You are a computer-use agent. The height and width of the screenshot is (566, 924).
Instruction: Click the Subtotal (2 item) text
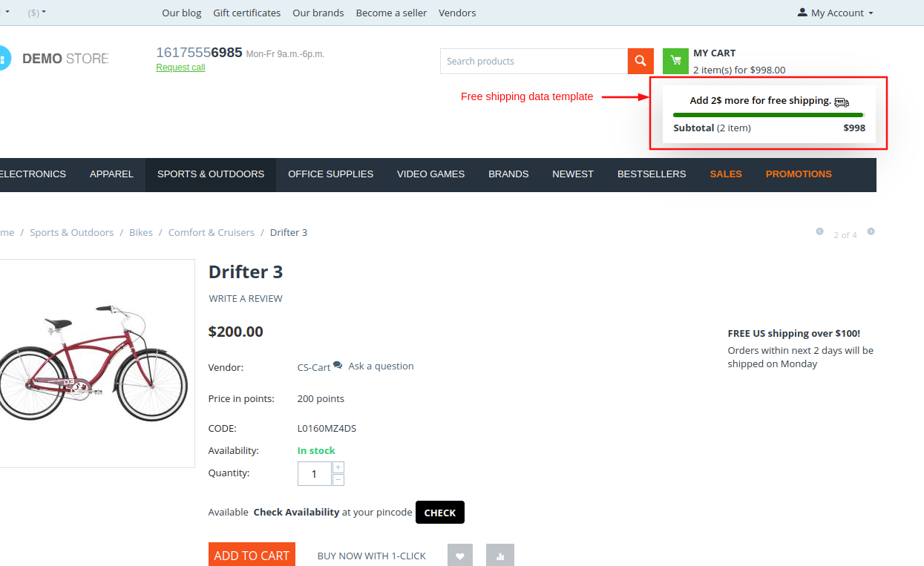coord(712,128)
